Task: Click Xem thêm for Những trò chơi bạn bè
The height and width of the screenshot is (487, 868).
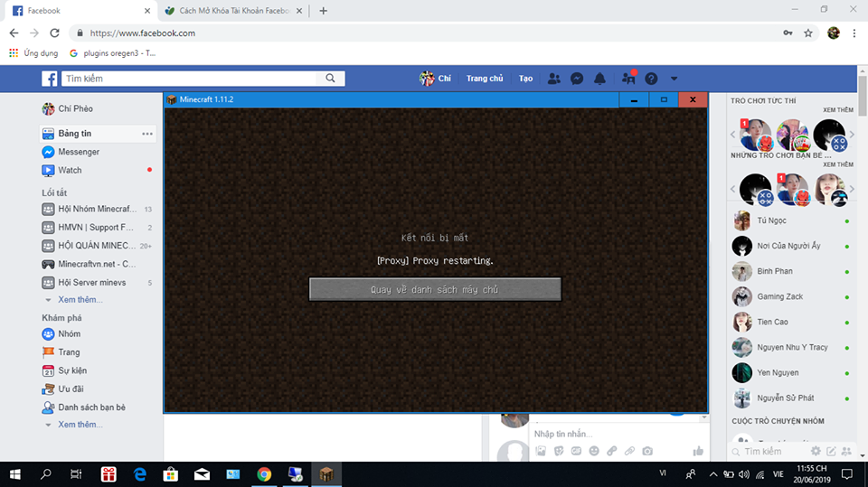Action: (838, 164)
